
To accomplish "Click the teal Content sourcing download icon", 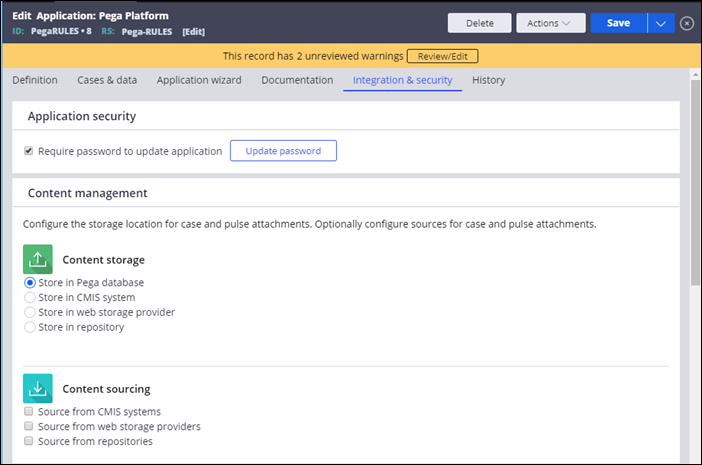I will [37, 388].
